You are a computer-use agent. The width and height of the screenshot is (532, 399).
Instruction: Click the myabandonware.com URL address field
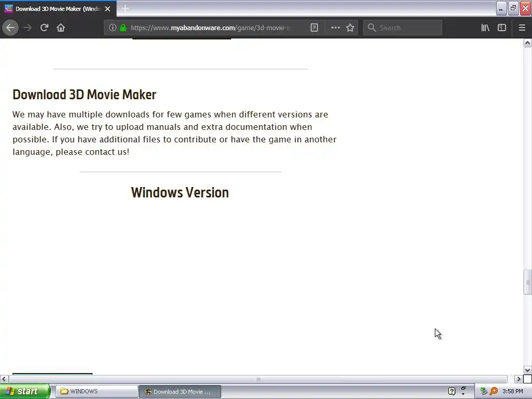click(x=210, y=28)
